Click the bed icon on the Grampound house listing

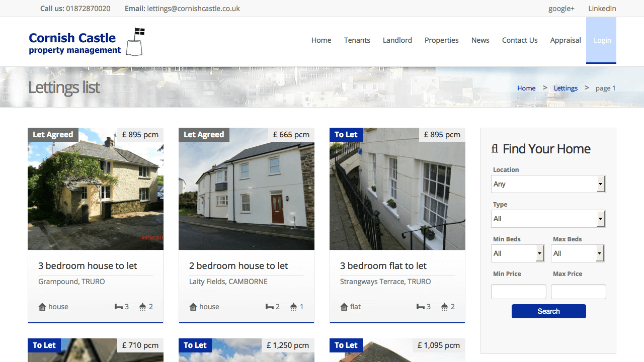tap(120, 306)
